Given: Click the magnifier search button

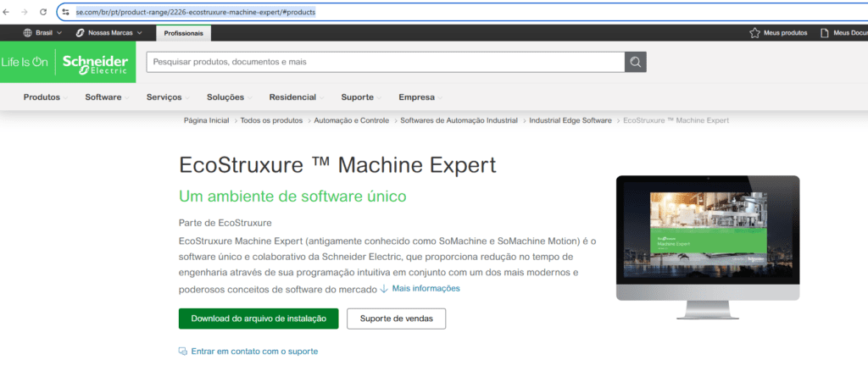Looking at the screenshot, I should pos(636,62).
